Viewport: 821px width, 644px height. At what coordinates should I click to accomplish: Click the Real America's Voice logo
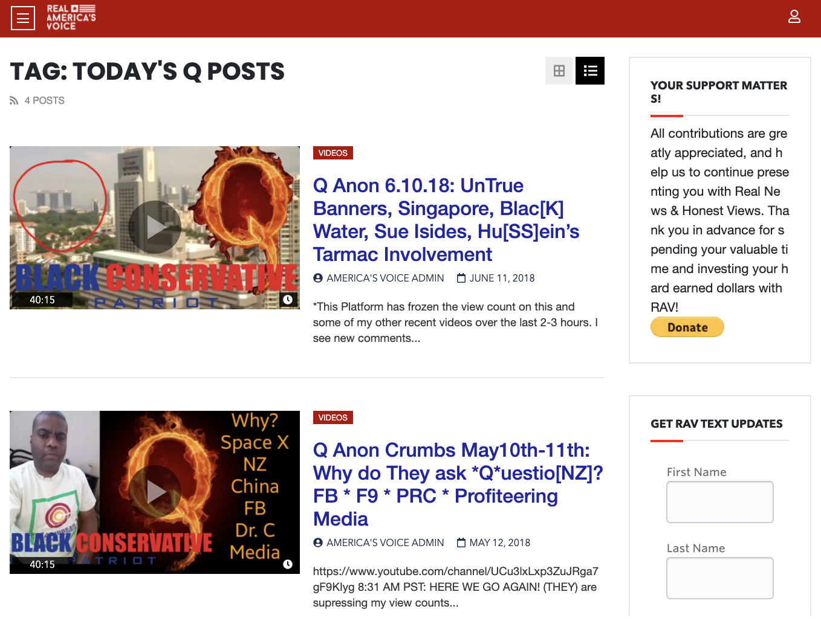point(71,18)
